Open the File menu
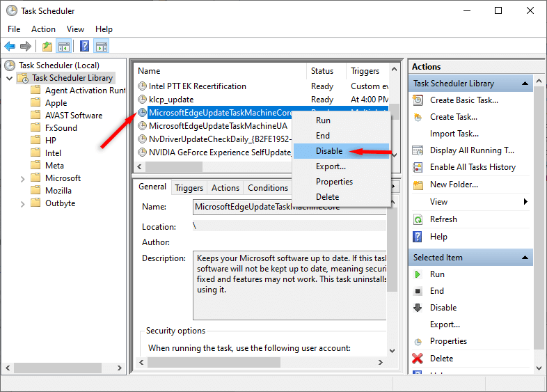The image size is (547, 392). (x=14, y=29)
